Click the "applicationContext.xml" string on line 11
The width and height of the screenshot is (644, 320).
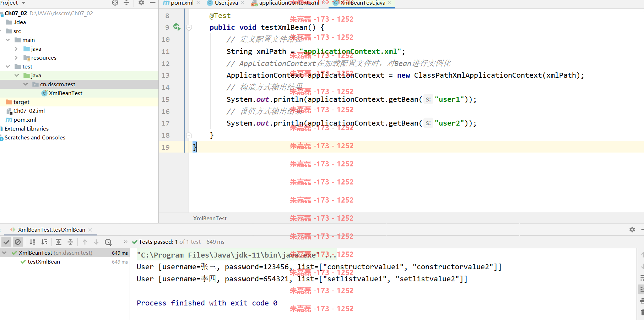pyautogui.click(x=350, y=51)
